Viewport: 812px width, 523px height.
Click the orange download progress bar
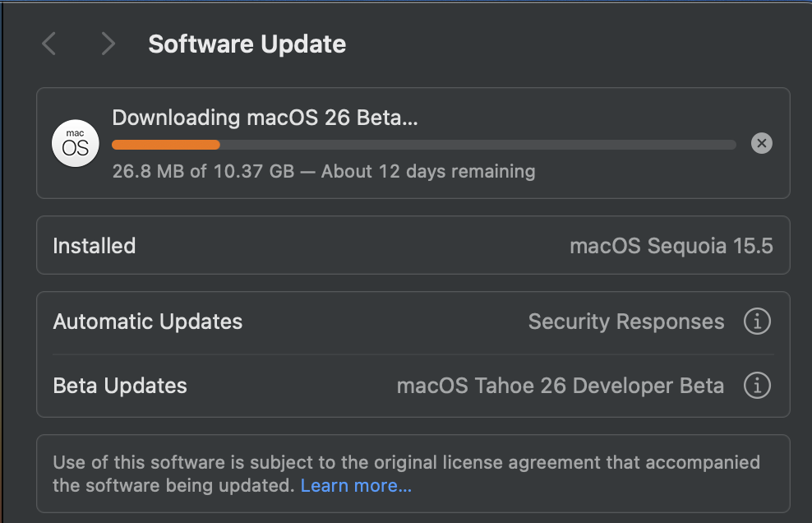point(166,145)
